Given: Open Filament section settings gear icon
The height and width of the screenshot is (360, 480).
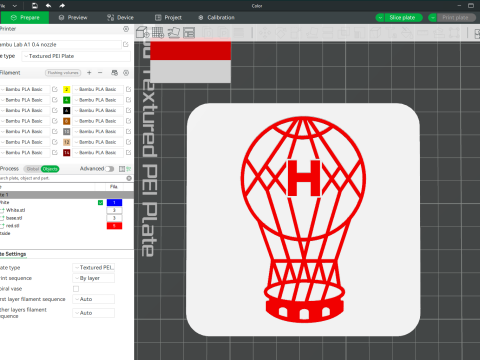Looking at the screenshot, I should 126,73.
